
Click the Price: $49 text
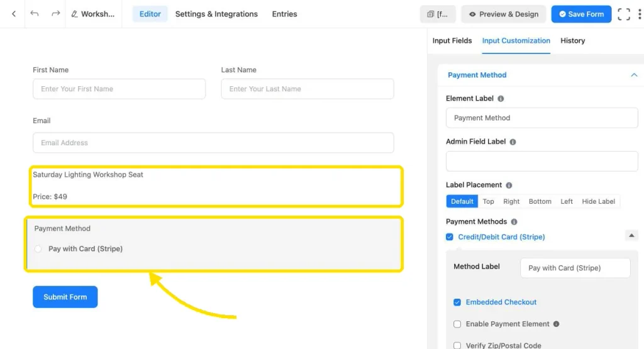[50, 197]
